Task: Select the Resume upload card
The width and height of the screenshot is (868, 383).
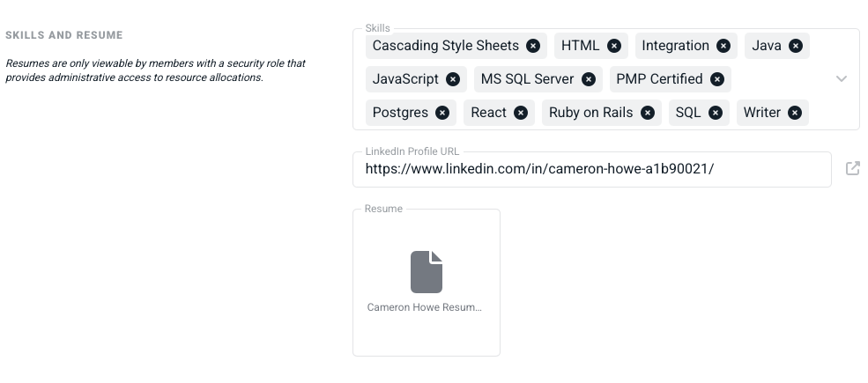Action: pos(427,335)
